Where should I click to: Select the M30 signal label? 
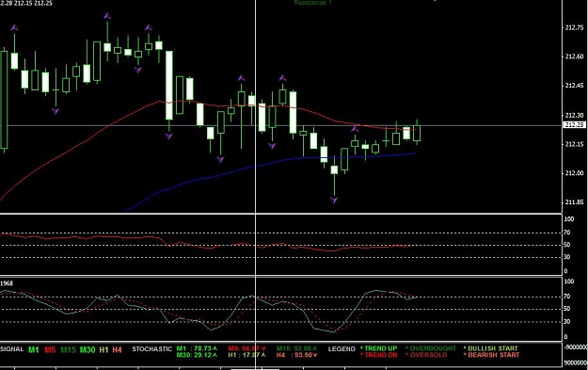point(87,349)
